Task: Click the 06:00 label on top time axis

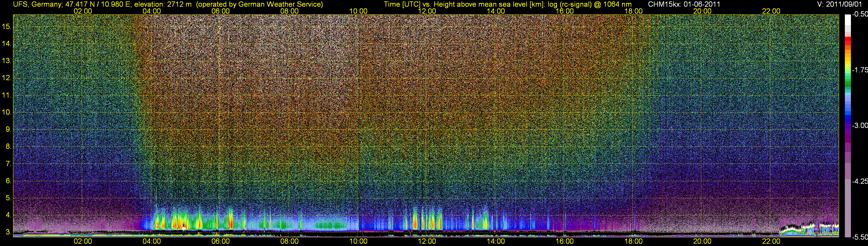Action: 221,11
